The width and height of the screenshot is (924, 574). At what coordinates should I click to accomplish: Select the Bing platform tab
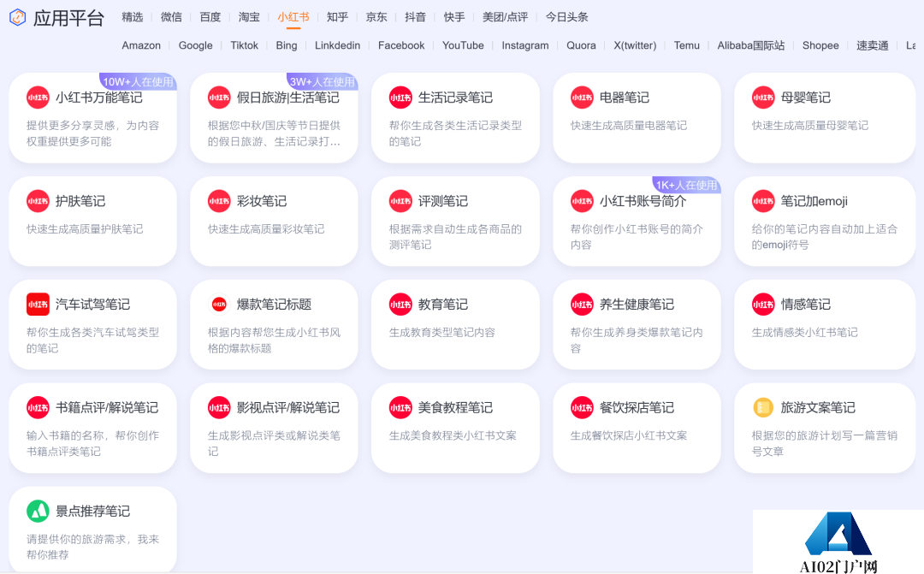[287, 45]
